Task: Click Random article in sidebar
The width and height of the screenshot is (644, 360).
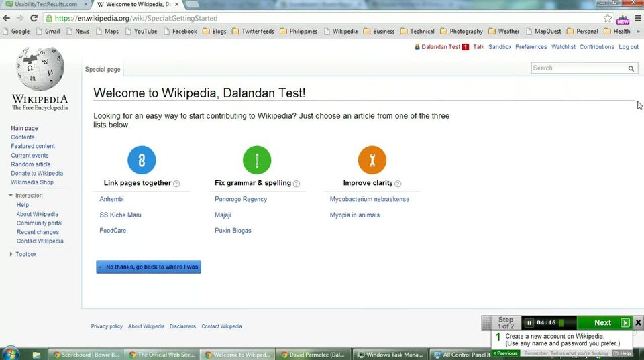Action: (31, 164)
